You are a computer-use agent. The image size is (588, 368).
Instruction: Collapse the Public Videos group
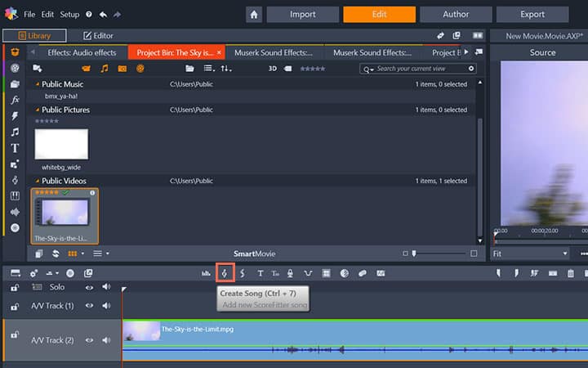click(37, 181)
